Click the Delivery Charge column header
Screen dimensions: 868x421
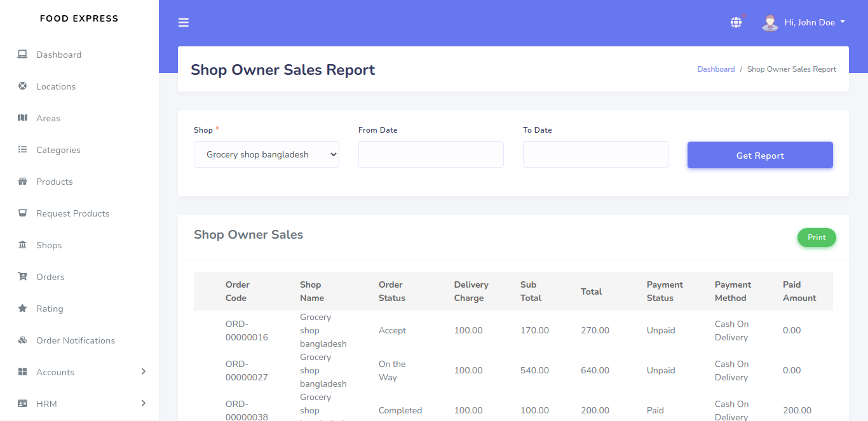[471, 291]
